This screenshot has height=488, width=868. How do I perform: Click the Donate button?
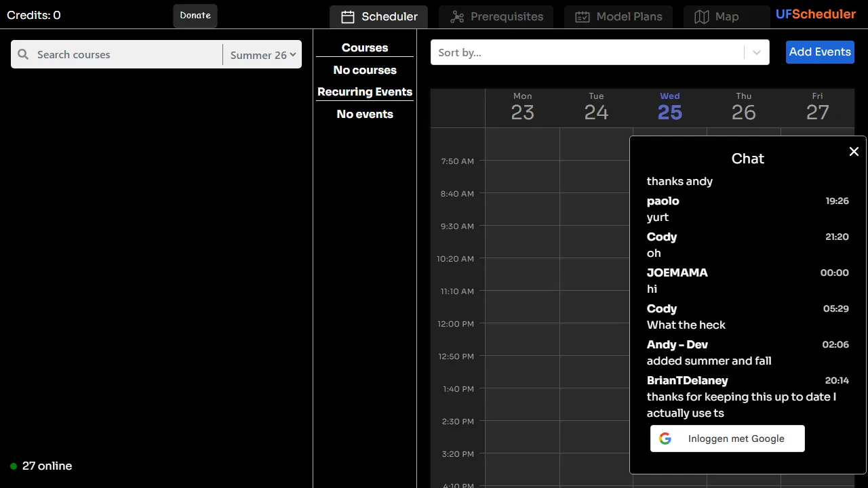coord(195,14)
